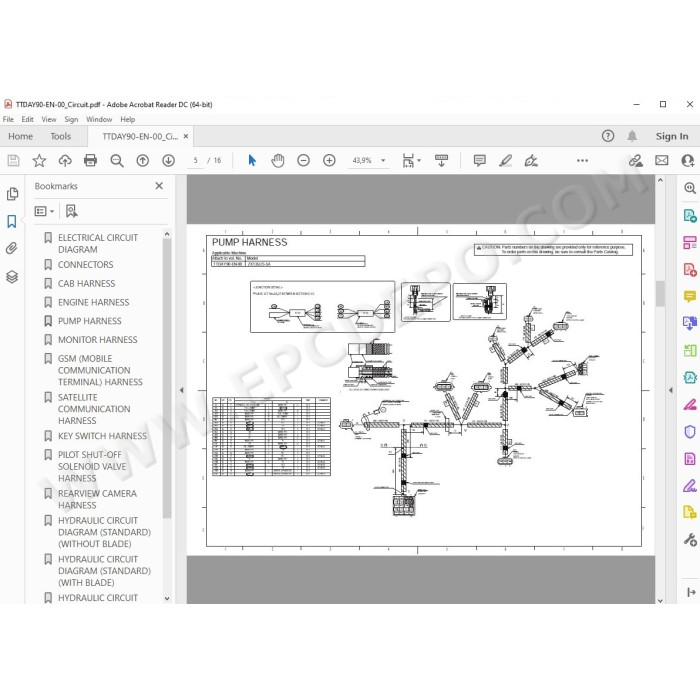This screenshot has width=700, height=700.
Task: Click the Sign In link
Action: (x=671, y=136)
